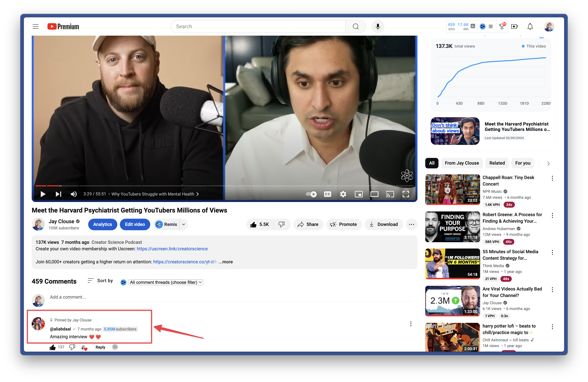Like the video with 5.5K likes
The width and height of the screenshot is (588, 382).
[260, 224]
